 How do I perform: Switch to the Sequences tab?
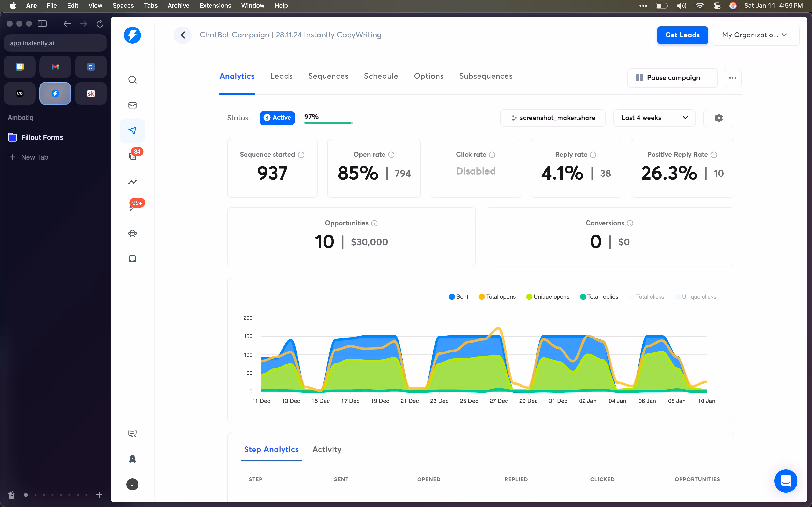pyautogui.click(x=328, y=77)
